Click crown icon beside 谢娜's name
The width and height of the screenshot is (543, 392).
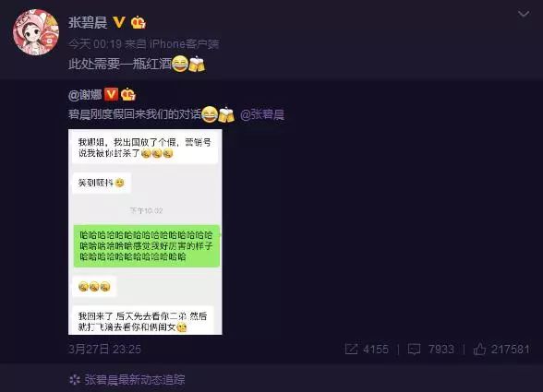(x=128, y=94)
